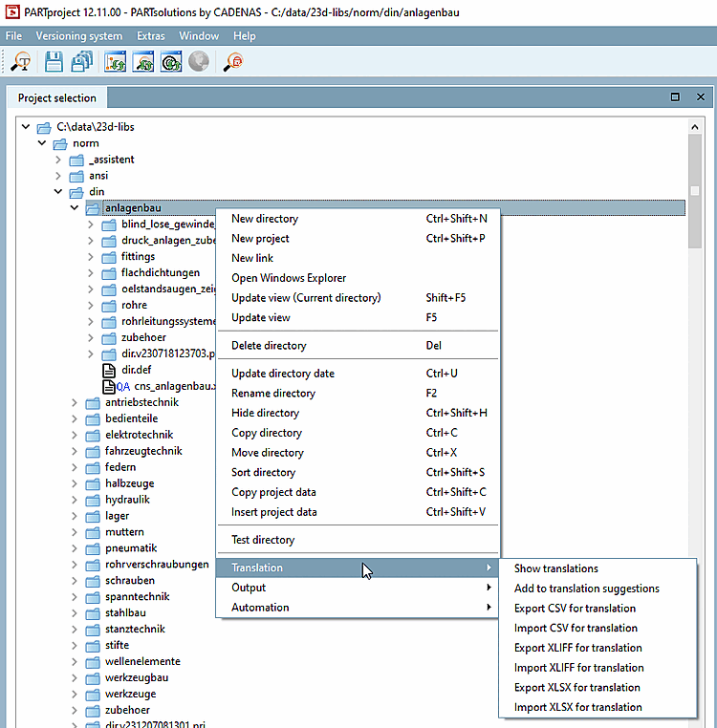
Task: Open the Automation submenu
Action: coord(358,608)
